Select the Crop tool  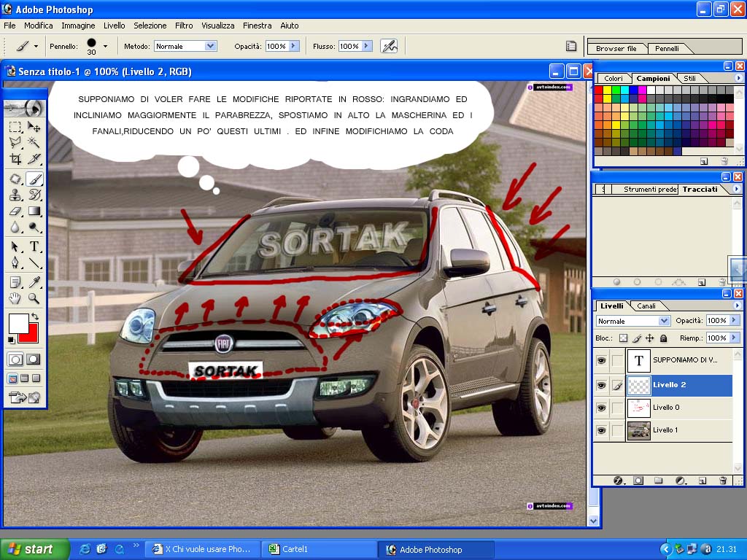coord(15,158)
